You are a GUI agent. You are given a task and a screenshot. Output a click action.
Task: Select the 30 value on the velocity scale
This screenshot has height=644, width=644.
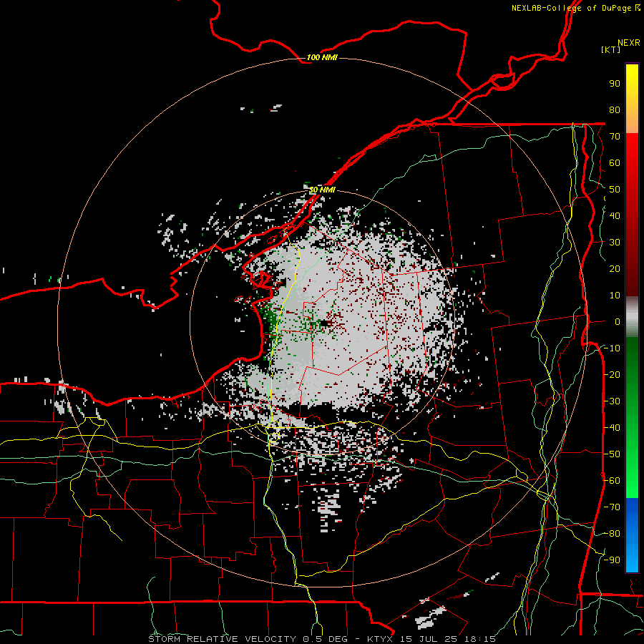click(x=615, y=243)
